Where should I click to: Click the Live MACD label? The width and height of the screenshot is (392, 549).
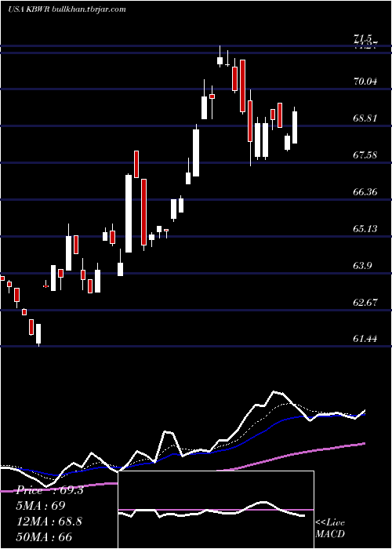[330, 528]
